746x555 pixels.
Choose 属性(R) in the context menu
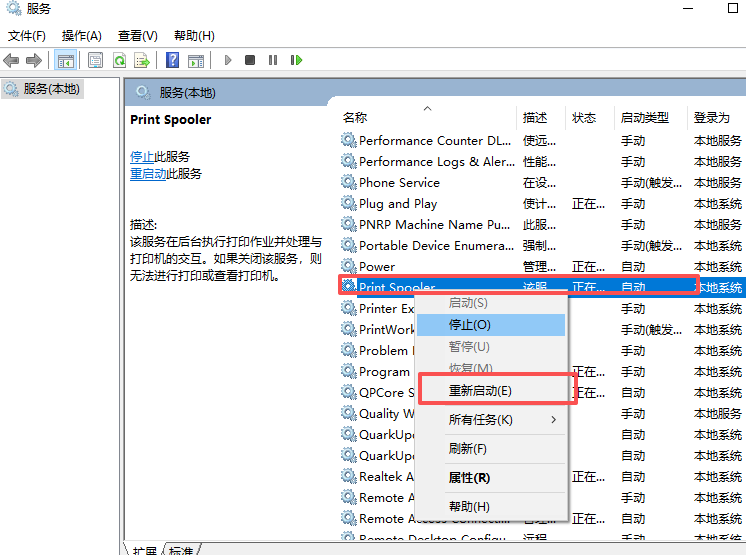pos(492,477)
